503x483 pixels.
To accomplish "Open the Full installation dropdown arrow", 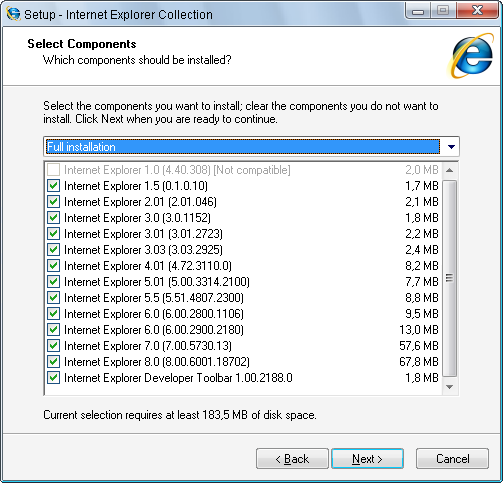I will click(x=451, y=147).
